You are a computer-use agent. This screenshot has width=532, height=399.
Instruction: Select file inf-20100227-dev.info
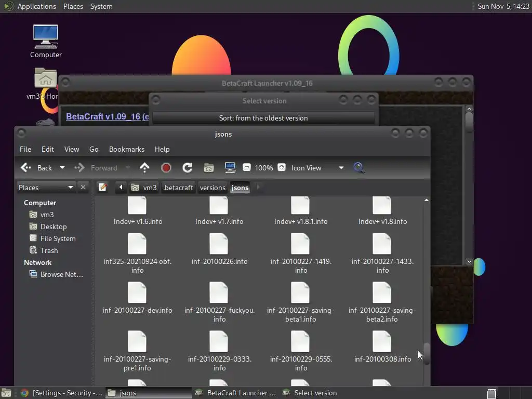137,298
